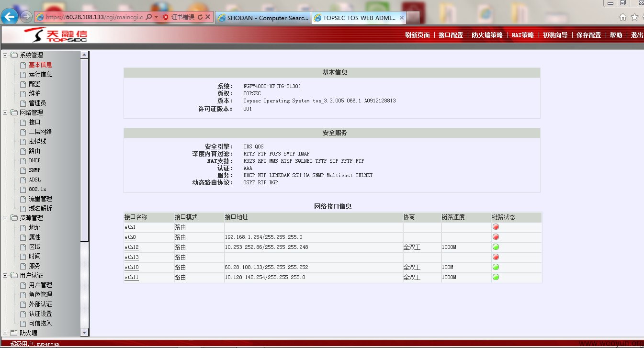
Task: Click the page icon beside DHCP
Action: coord(23,160)
